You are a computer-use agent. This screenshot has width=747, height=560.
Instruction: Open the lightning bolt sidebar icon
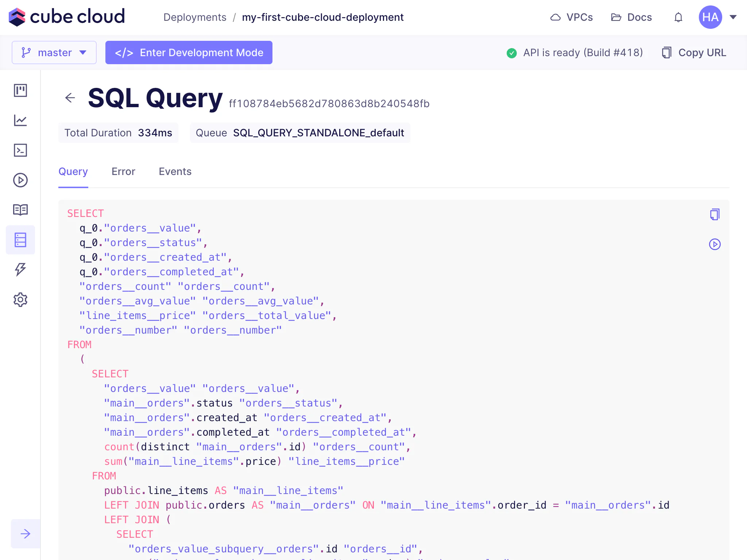pos(20,269)
